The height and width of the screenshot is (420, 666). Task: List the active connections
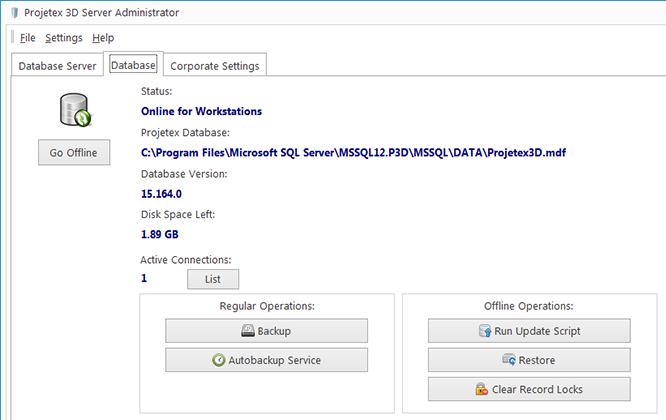click(x=213, y=279)
